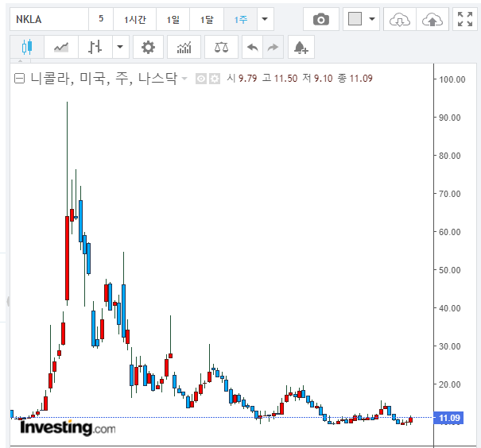Open the chart style dropdown arrow
481x448 pixels.
pyautogui.click(x=120, y=47)
